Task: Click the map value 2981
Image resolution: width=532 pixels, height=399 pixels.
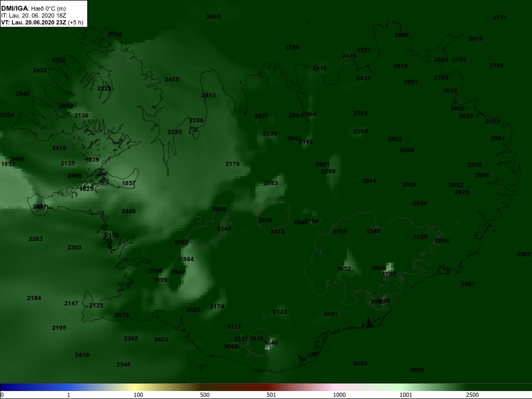Action: point(498,138)
